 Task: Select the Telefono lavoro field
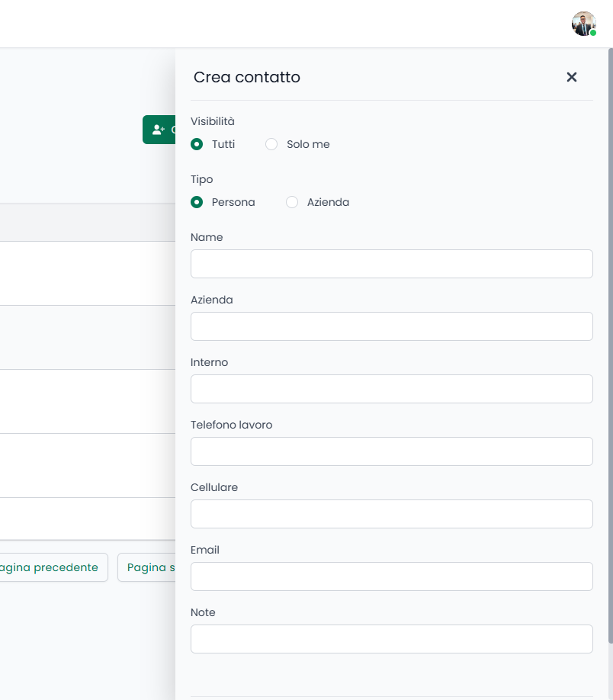point(391,451)
